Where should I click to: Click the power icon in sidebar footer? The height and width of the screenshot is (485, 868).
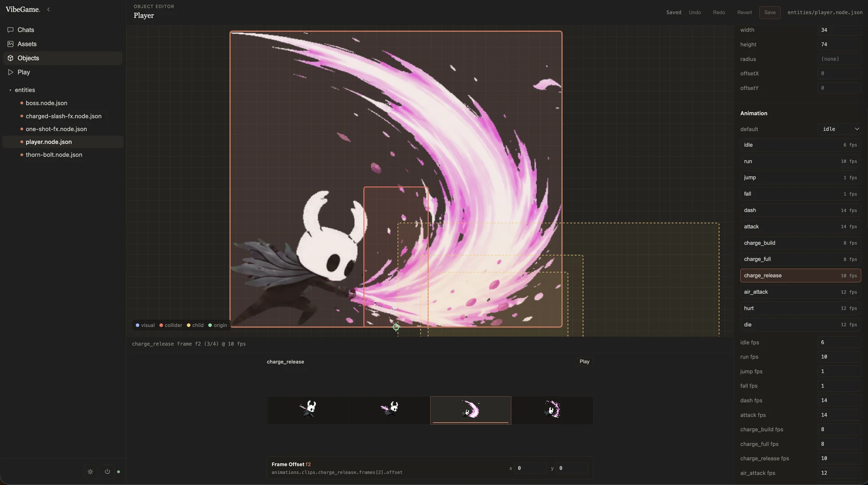click(x=107, y=471)
